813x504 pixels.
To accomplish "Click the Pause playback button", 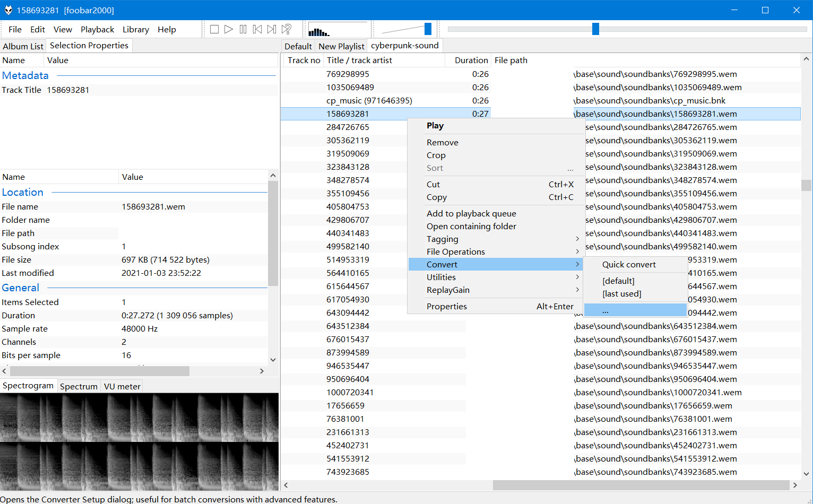I will pyautogui.click(x=243, y=29).
